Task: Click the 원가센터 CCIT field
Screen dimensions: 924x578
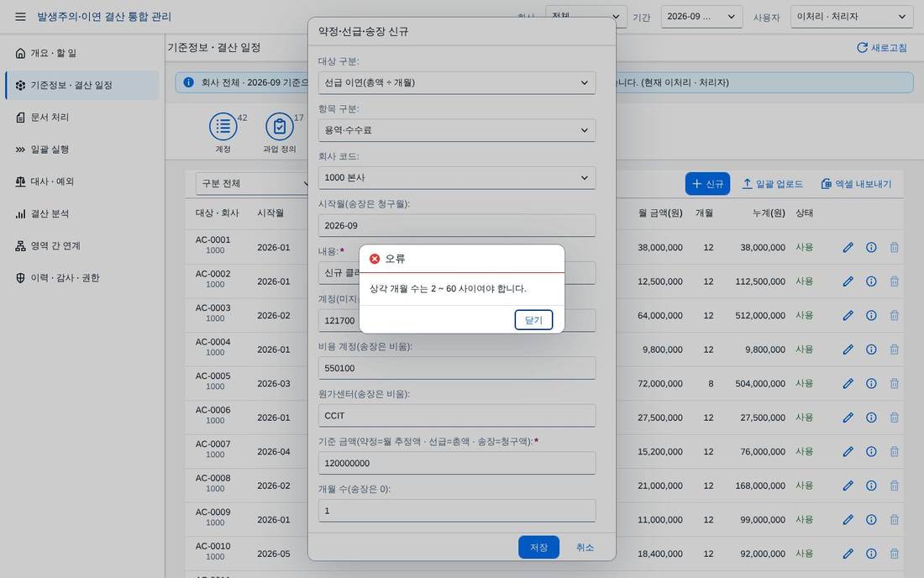Action: [457, 415]
